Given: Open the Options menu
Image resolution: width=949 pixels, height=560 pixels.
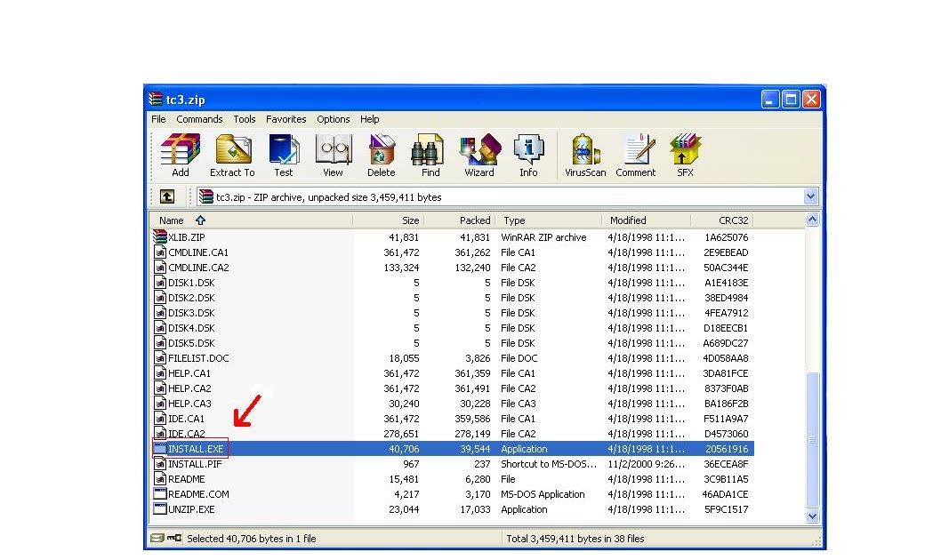Looking at the screenshot, I should tap(334, 119).
